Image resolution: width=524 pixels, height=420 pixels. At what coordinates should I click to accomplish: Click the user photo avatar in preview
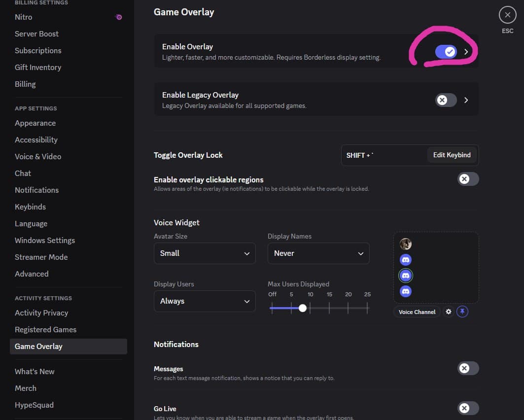click(x=406, y=244)
